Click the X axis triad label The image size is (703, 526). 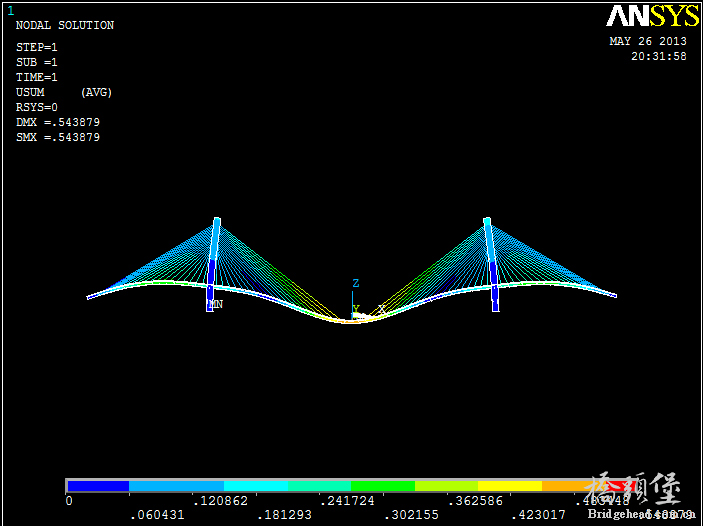[x=382, y=309]
